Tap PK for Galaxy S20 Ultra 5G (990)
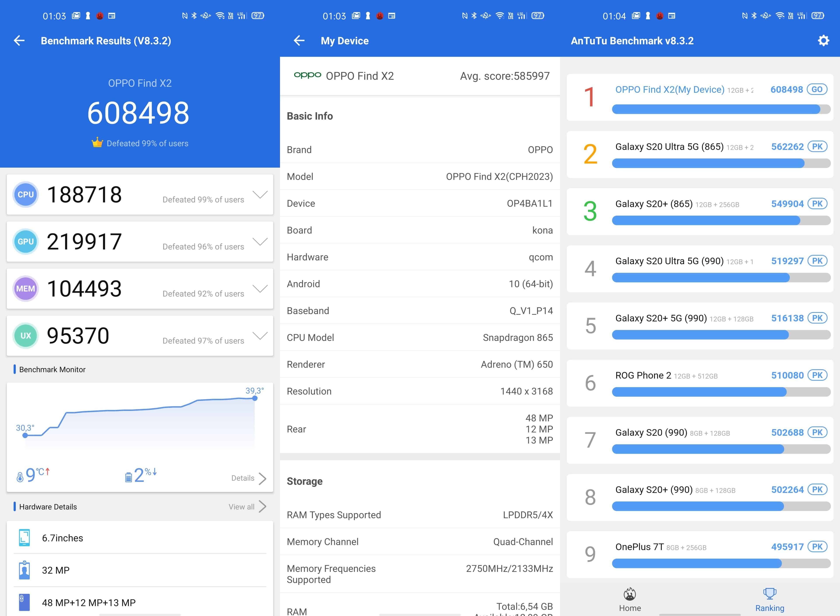Screen dimensions: 840x616 [x=817, y=261]
